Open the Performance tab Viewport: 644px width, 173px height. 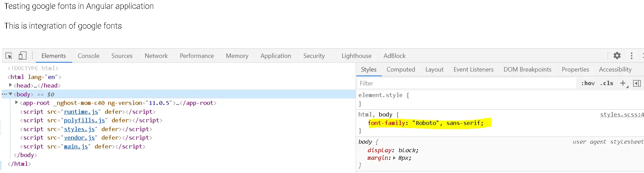pyautogui.click(x=197, y=56)
